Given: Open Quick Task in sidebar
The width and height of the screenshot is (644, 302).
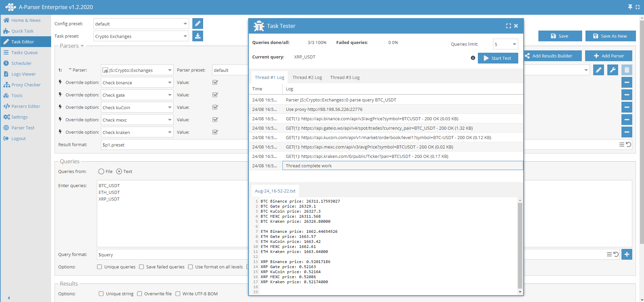Looking at the screenshot, I should [x=26, y=31].
